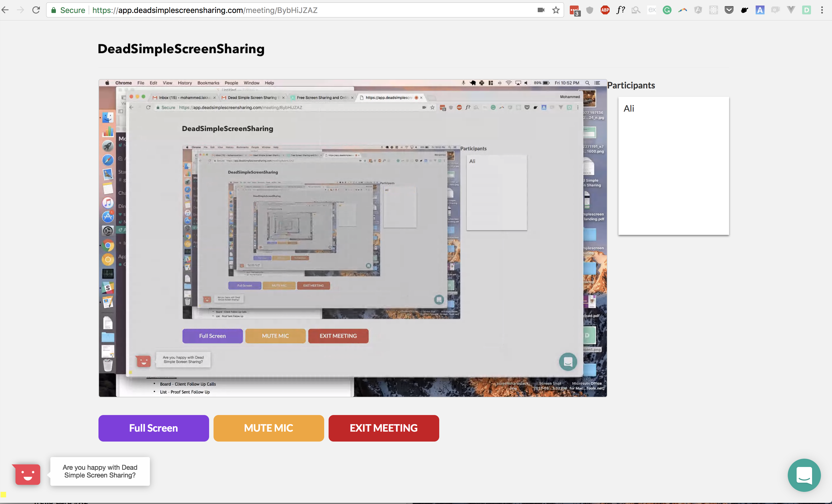The image size is (832, 504).
Task: Open the Fonts Ninja extension icon
Action: pos(621,10)
